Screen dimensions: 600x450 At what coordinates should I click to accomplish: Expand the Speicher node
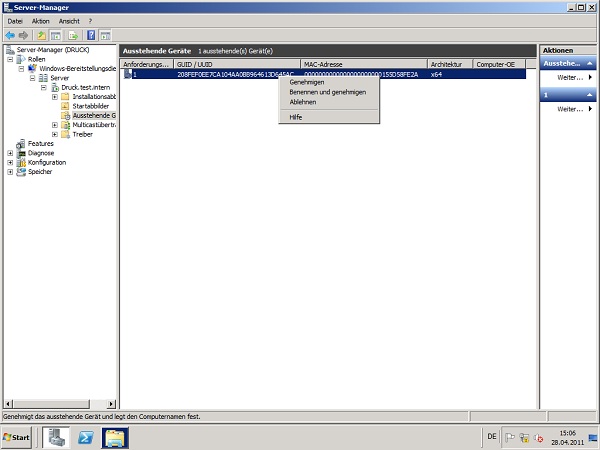point(10,172)
